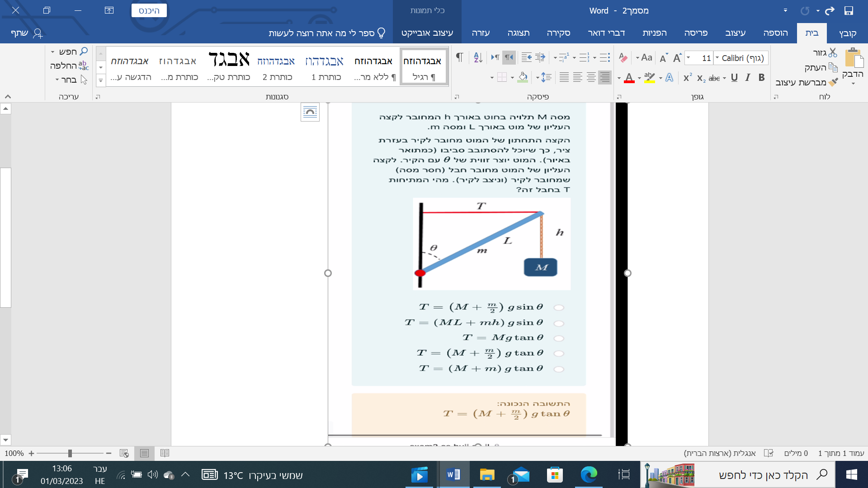Expand the bullets list dropdown
This screenshot has width=868, height=488.
coord(595,58)
